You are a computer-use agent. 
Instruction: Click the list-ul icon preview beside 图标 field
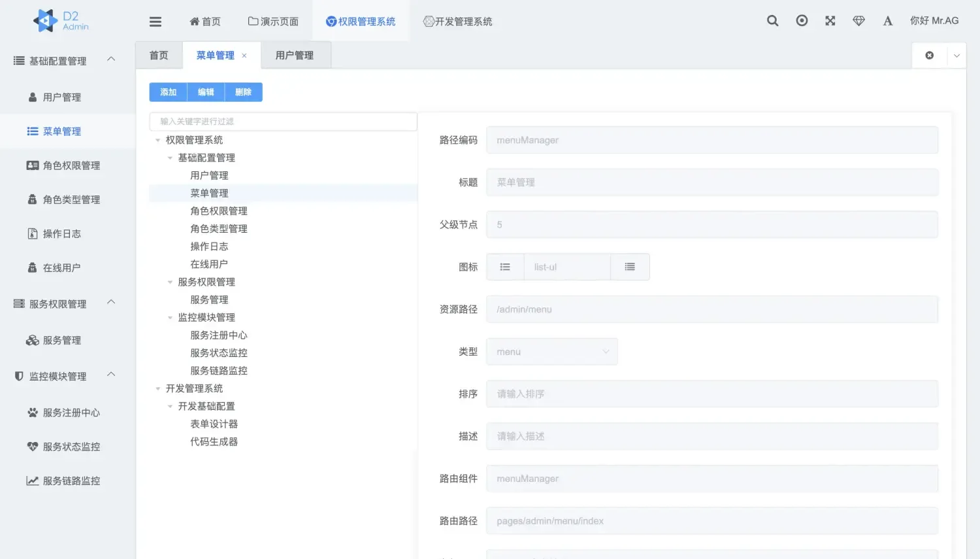505,266
